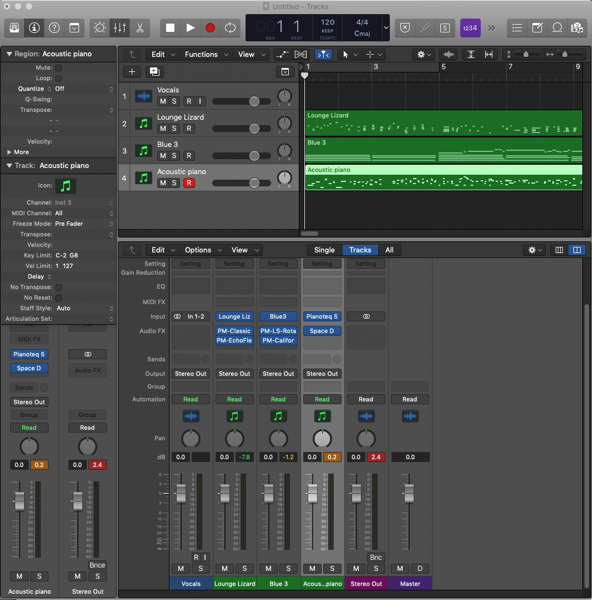This screenshot has width=592, height=600.
Task: Open the mixer Options menu
Action: coord(203,250)
